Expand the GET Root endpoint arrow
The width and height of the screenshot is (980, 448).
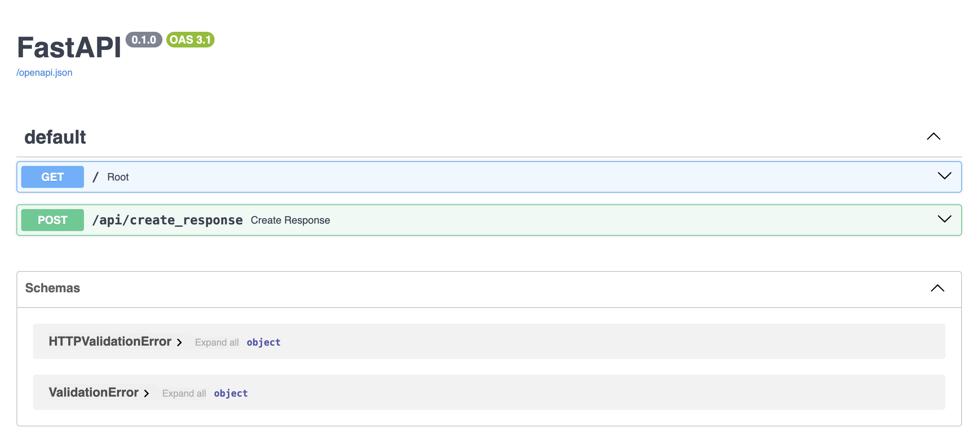[x=945, y=176]
